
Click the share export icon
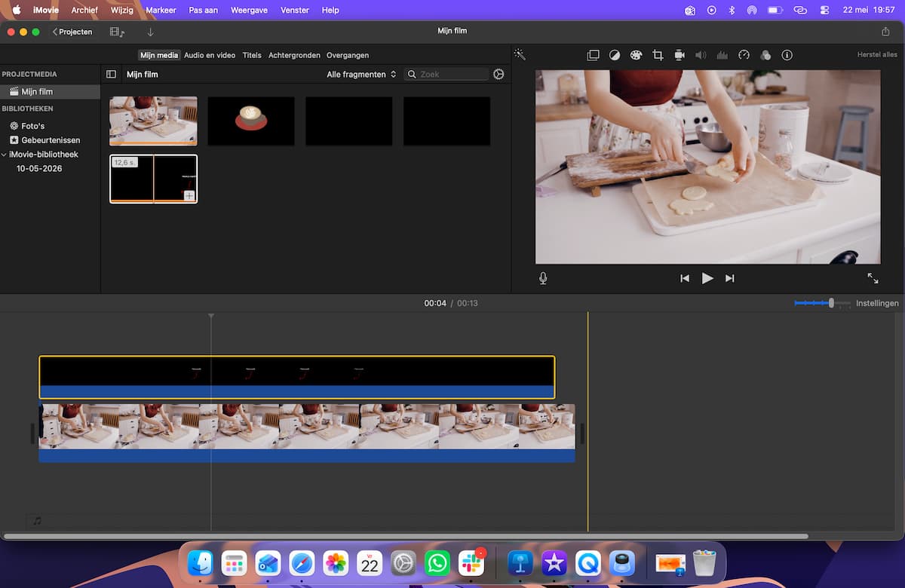pyautogui.click(x=885, y=32)
